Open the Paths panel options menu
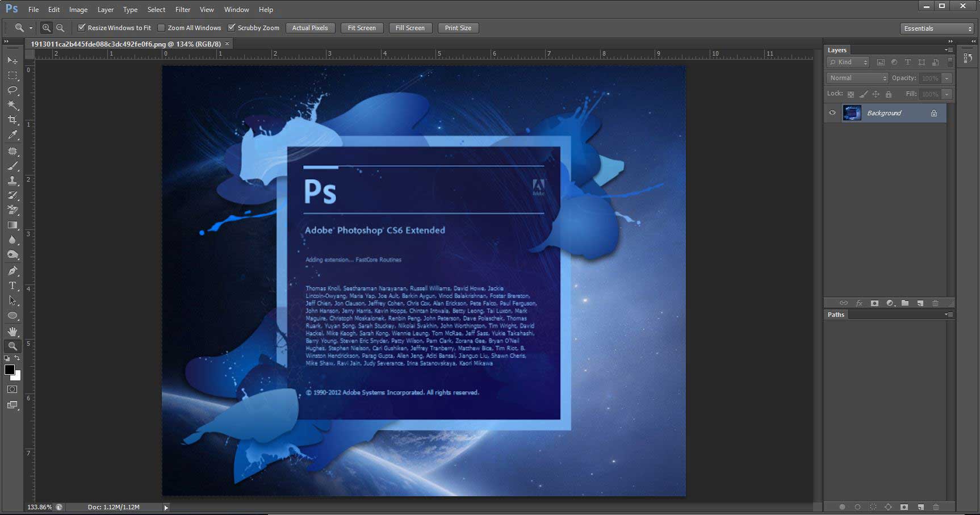The height and width of the screenshot is (515, 980). coord(949,315)
